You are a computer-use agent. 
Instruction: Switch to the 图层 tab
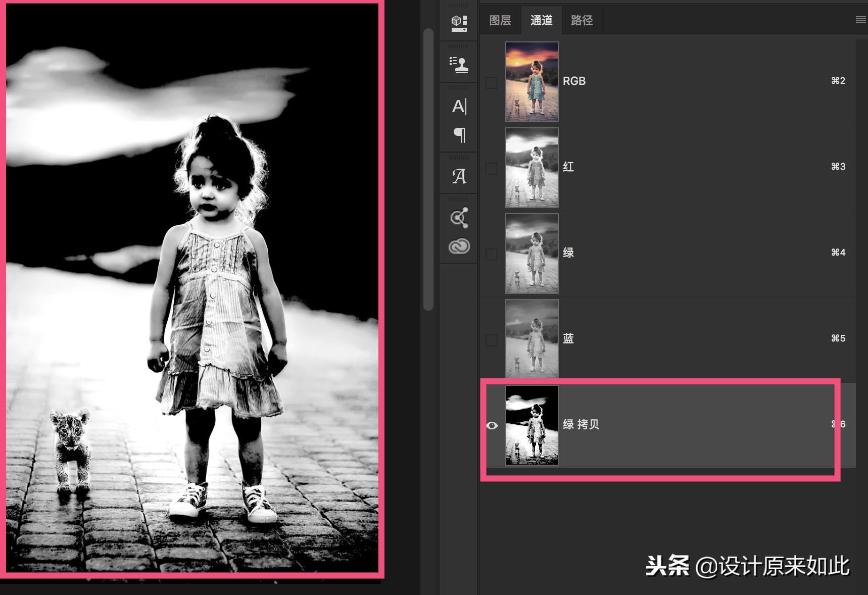coord(499,20)
